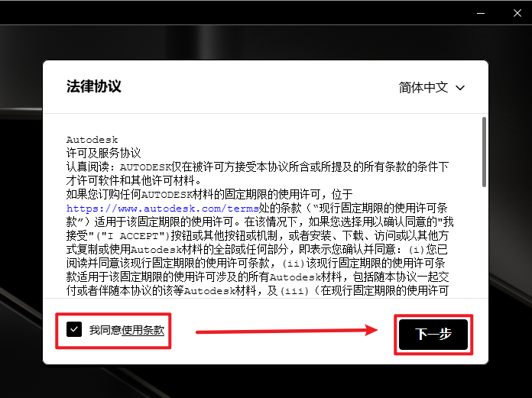The height and width of the screenshot is (398, 532).
Task: Click the black title bar of the installer
Action: pyautogui.click(x=238, y=12)
